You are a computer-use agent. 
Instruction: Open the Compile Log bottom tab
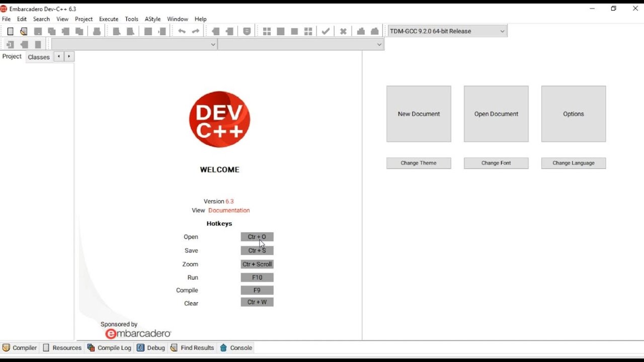pyautogui.click(x=109, y=348)
